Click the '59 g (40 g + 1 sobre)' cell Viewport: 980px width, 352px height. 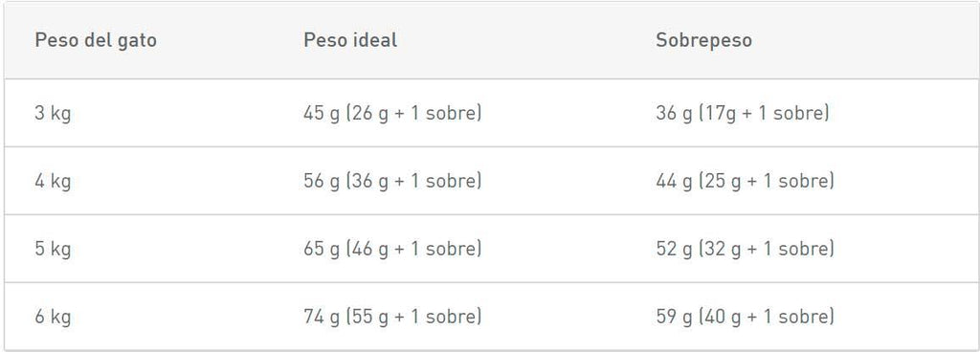tap(745, 317)
